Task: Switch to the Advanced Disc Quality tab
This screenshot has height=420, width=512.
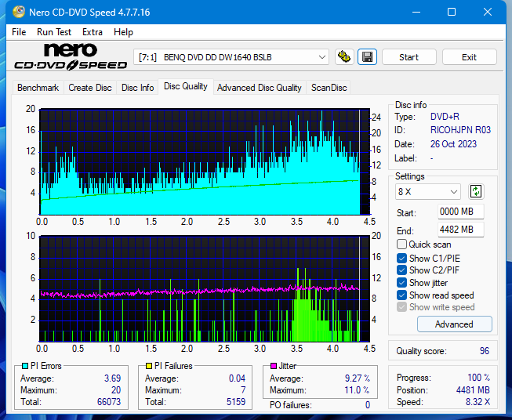Action: tap(260, 88)
